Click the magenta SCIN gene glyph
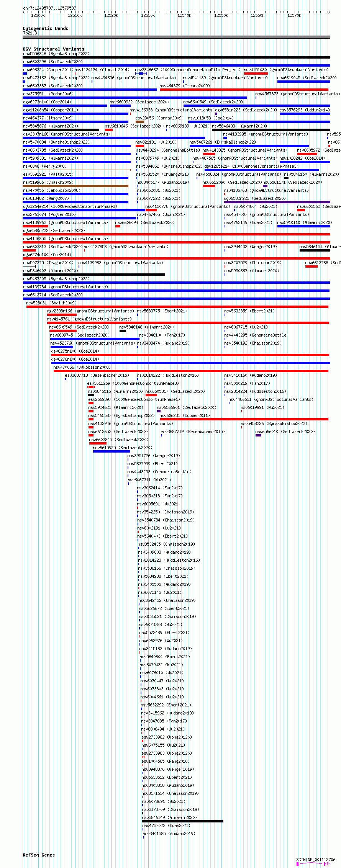Screen dimensions: 341x868 (x=313, y=864)
